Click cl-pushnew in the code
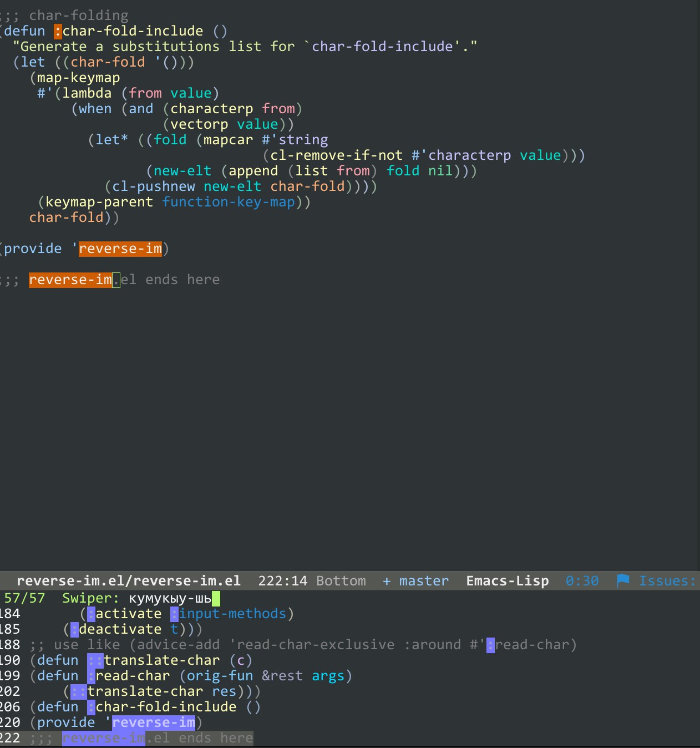This screenshot has height=748, width=700. pos(154,186)
